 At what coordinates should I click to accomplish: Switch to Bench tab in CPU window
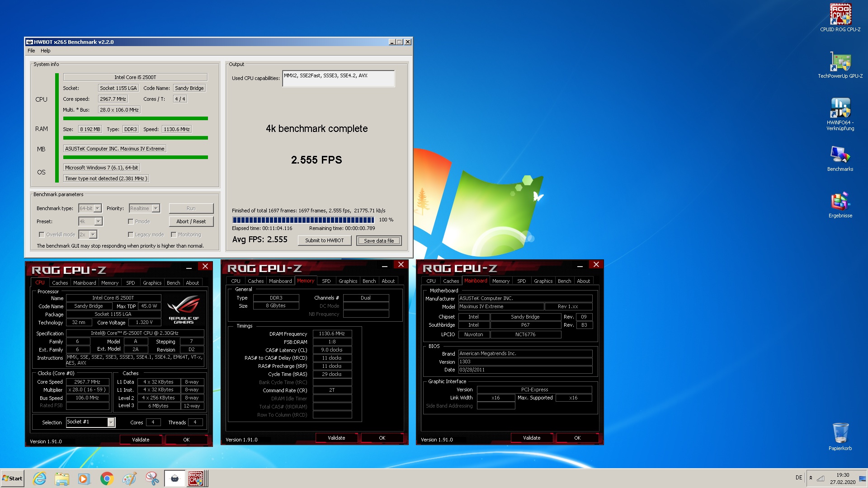click(x=173, y=283)
